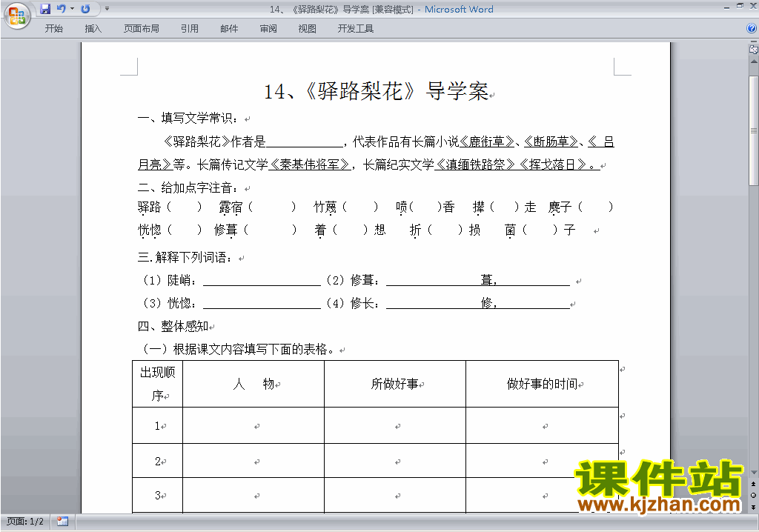Image resolution: width=759 pixels, height=532 pixels.
Task: Click the answer blank after (1) 陡峭
Action: (262, 280)
